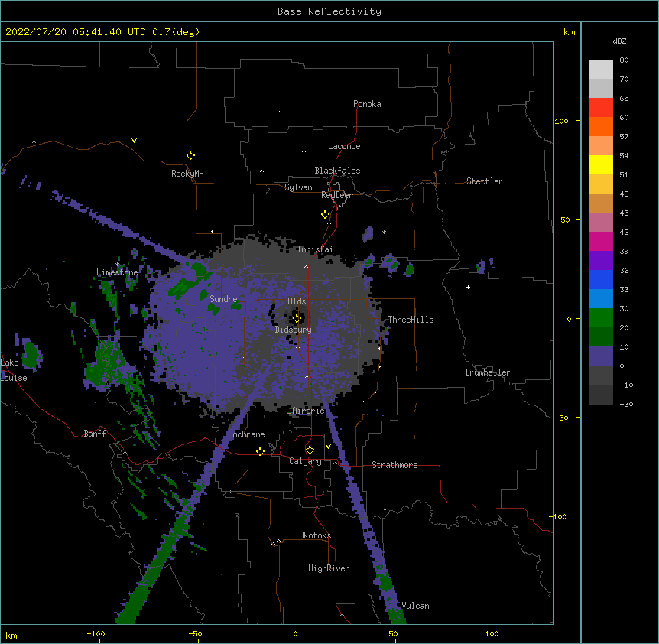Click the Ponoka city label
Image resolution: width=659 pixels, height=644 pixels.
pos(367,104)
